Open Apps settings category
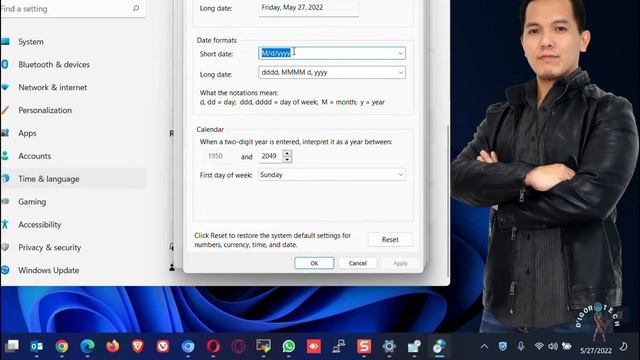640x360 pixels. [73, 133]
